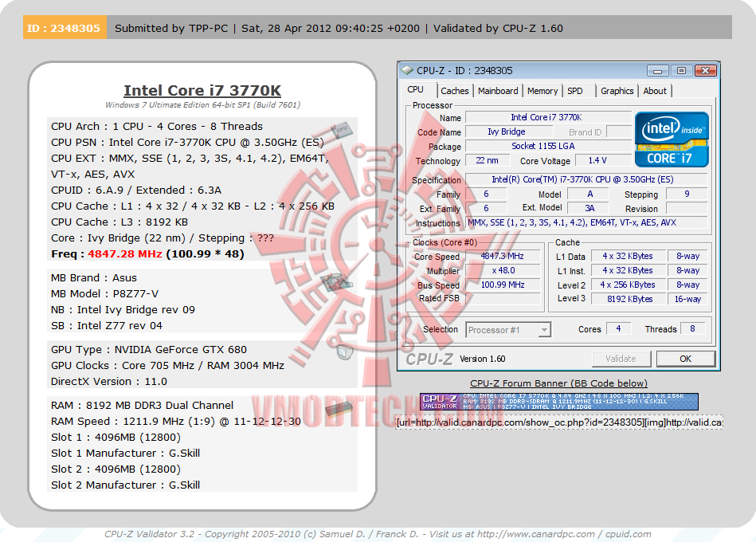Click the Specification field text
Viewport: 756px width, 542px height.
coord(586,179)
